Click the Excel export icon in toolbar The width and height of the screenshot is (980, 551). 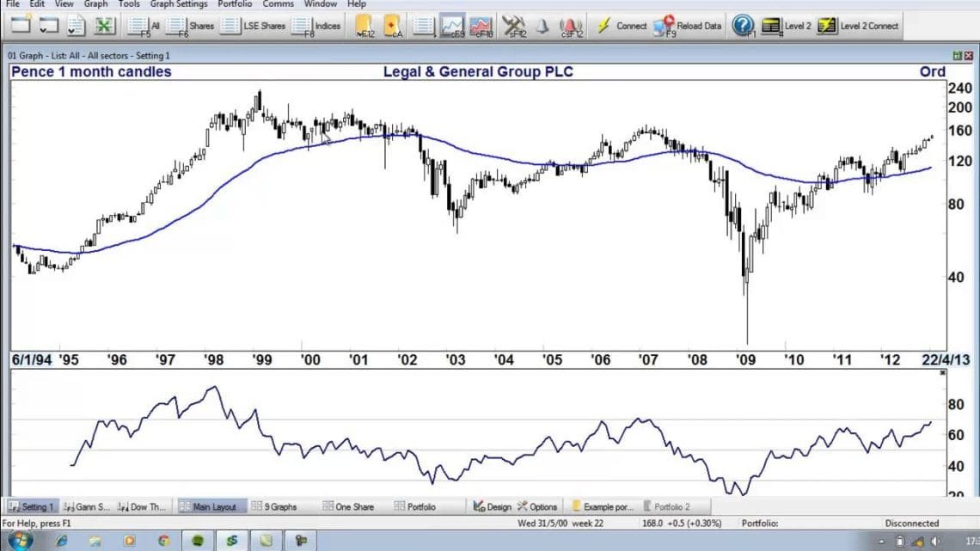(104, 26)
